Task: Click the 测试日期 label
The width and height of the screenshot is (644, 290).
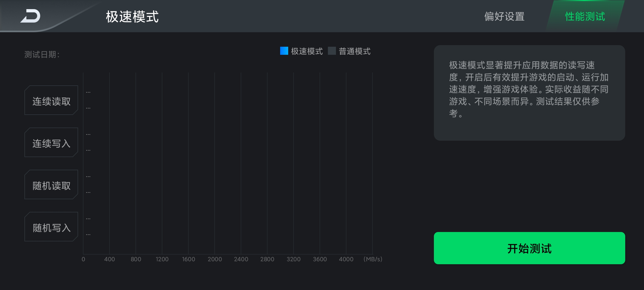Action: [x=42, y=55]
